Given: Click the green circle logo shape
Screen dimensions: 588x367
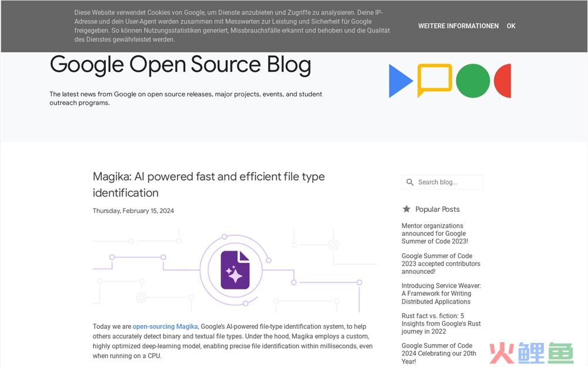Looking at the screenshot, I should (x=473, y=81).
